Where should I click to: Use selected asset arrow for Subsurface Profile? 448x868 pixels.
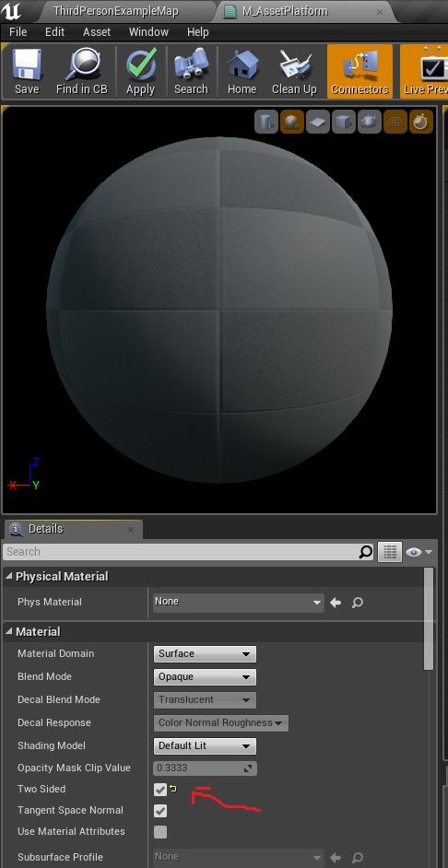pos(336,858)
